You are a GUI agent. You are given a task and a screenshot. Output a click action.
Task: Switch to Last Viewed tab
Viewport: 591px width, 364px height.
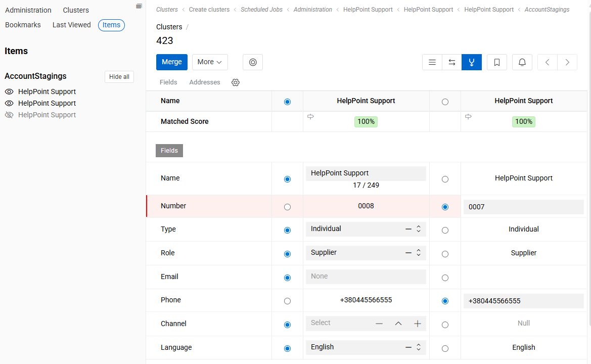coord(72,25)
